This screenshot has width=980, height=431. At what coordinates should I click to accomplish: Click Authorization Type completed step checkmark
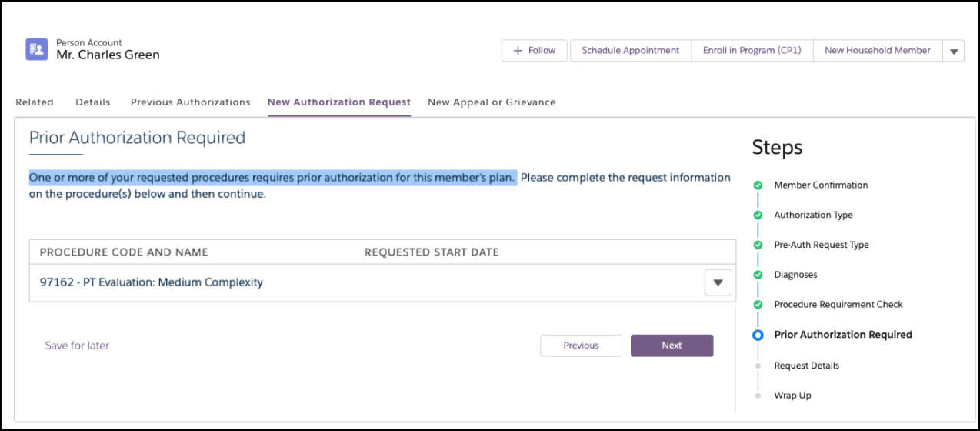(758, 215)
